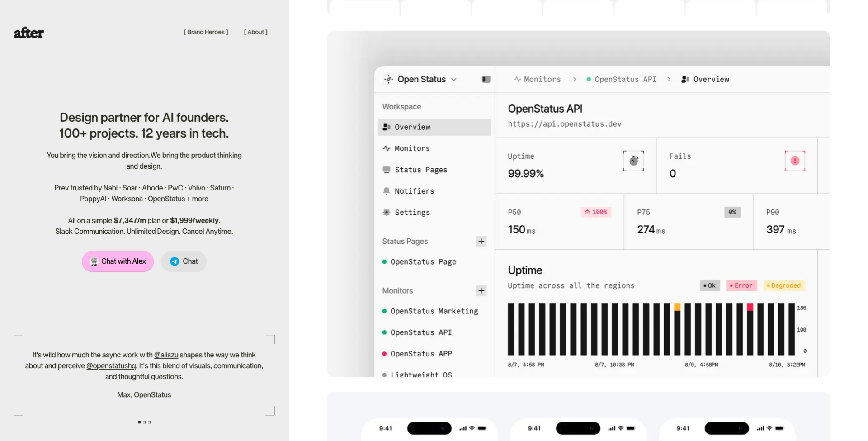
Task: Start a chat with Alex
Action: [x=118, y=261]
